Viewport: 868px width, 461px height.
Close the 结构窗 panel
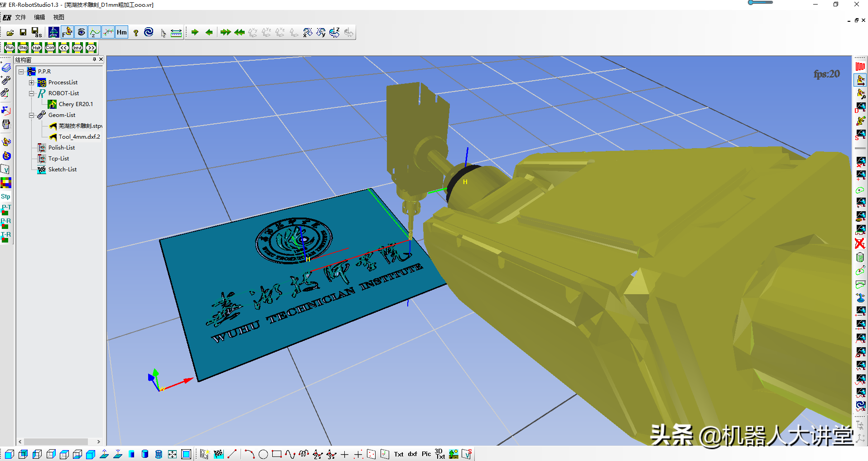pyautogui.click(x=101, y=59)
